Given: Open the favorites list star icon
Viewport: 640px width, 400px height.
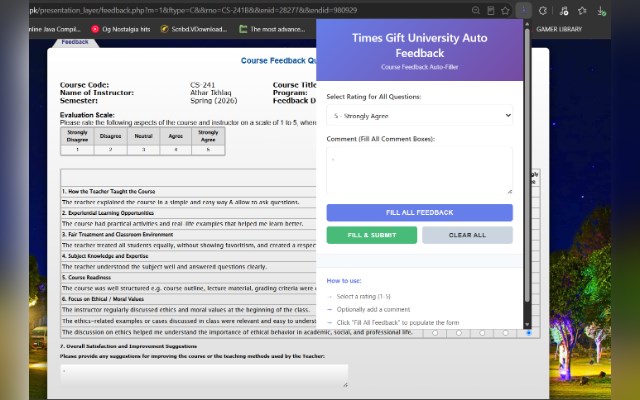Looking at the screenshot, I should pyautogui.click(x=582, y=11).
